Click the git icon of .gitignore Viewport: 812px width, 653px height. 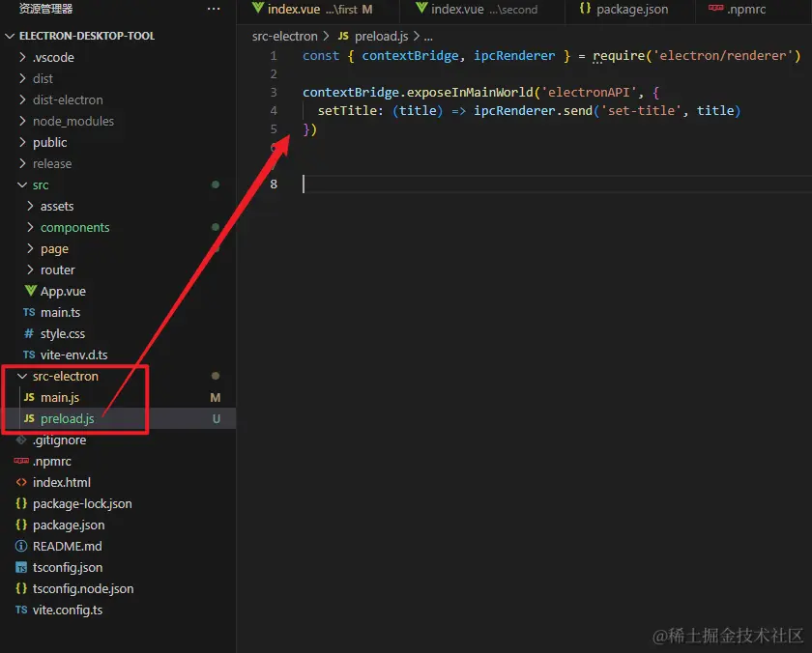click(x=21, y=440)
